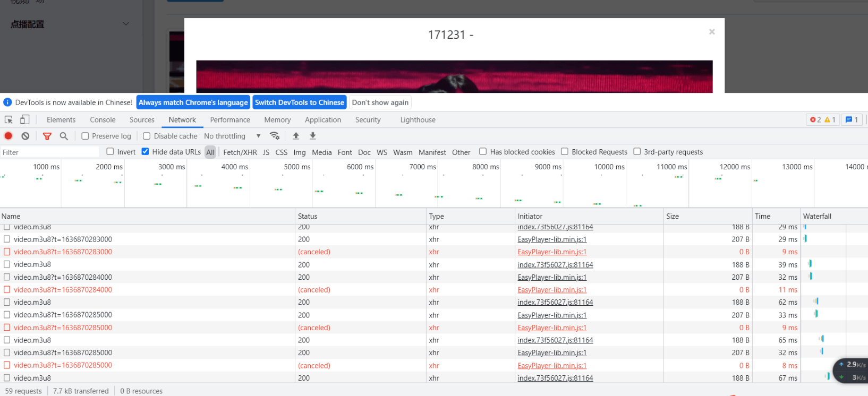Enable the Disable cache checkbox
868x396 pixels.
pyautogui.click(x=147, y=136)
